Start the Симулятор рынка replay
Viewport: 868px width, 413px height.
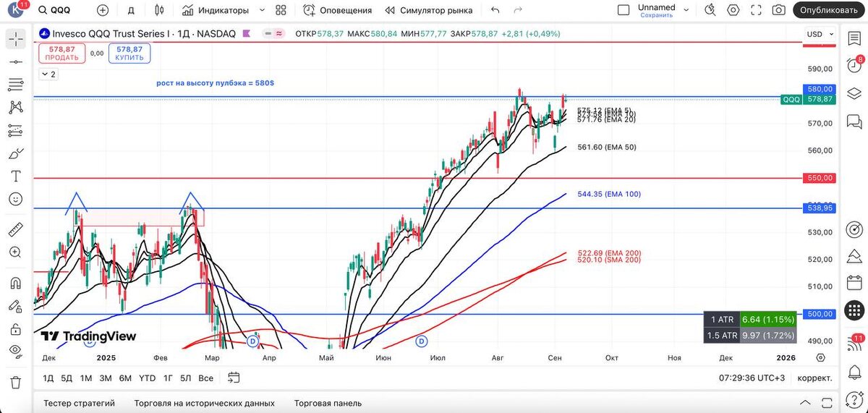click(x=429, y=10)
